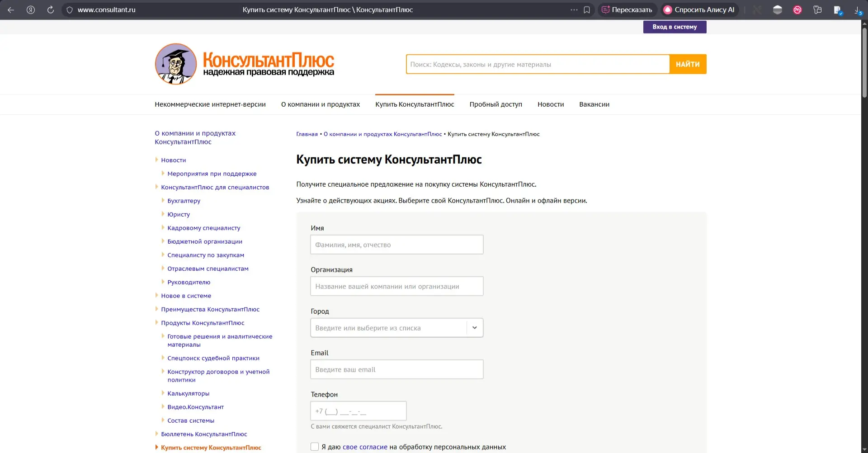Open Видео.Консультант sidebar link
This screenshot has height=453, width=868.
pyautogui.click(x=196, y=407)
